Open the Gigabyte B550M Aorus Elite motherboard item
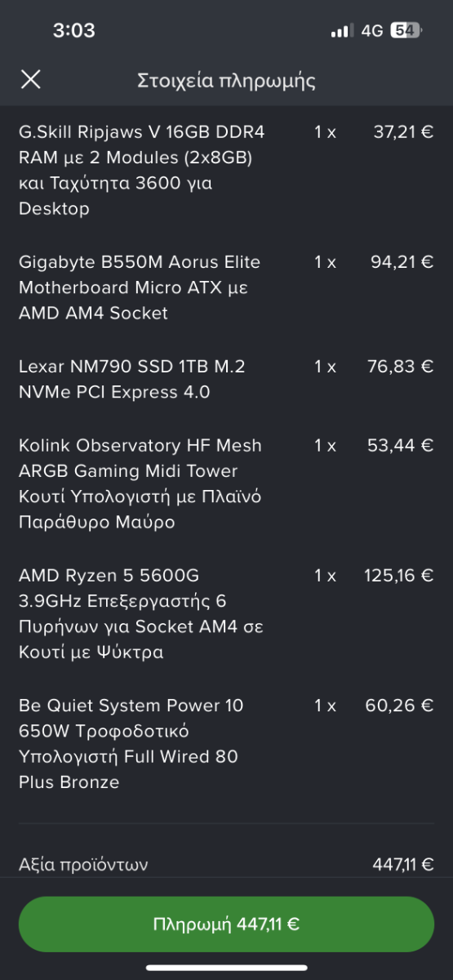Image resolution: width=453 pixels, height=980 pixels. pos(226,287)
